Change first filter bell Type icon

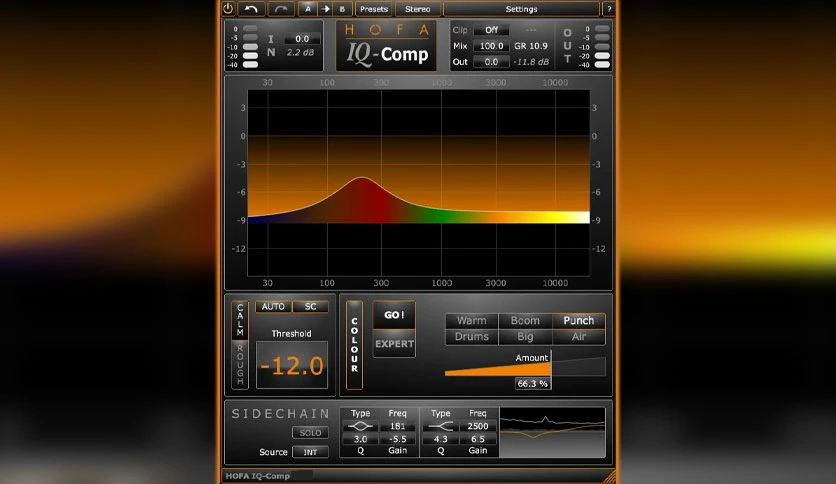click(360, 426)
